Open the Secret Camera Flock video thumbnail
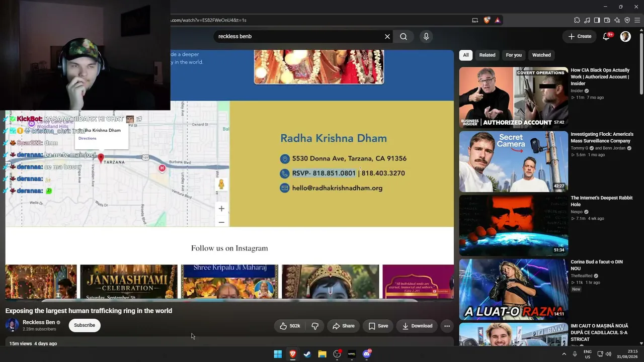The height and width of the screenshot is (362, 644). pos(513,161)
